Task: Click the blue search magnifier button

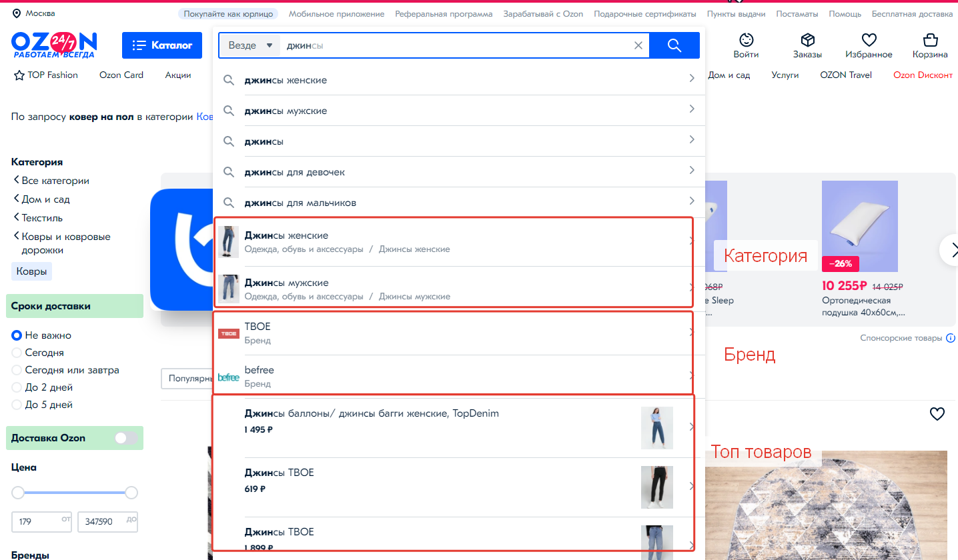Action: point(674,45)
